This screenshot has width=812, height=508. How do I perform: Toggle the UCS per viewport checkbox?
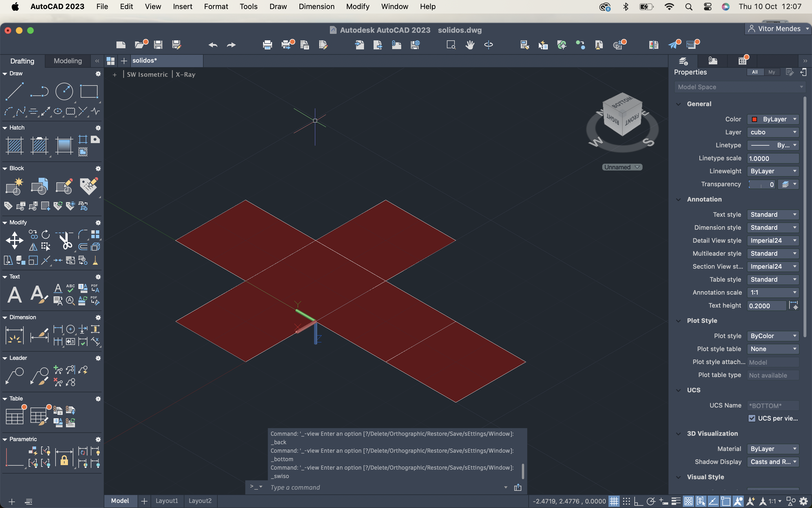[x=752, y=418]
